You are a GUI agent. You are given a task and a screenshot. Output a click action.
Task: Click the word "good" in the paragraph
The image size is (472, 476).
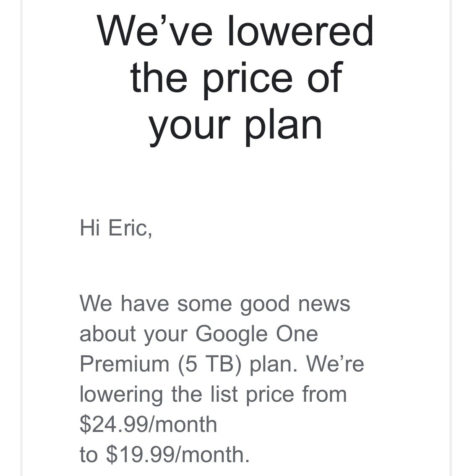point(265,303)
